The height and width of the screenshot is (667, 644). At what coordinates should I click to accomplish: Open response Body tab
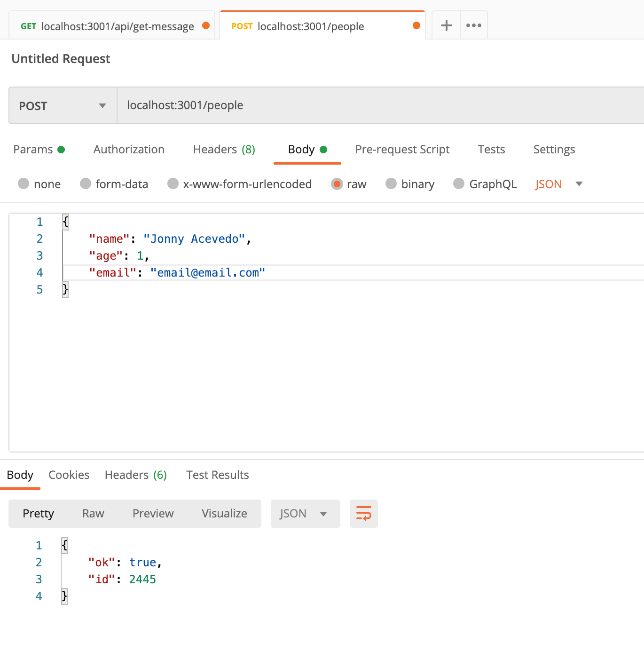[20, 475]
